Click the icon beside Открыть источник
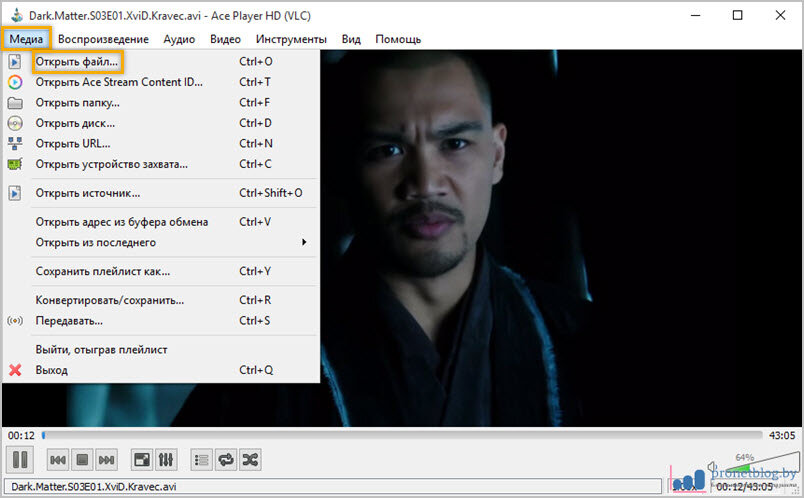 tap(15, 193)
